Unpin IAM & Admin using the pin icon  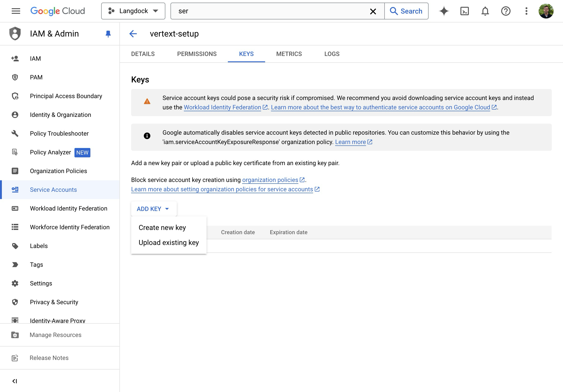pos(108,34)
